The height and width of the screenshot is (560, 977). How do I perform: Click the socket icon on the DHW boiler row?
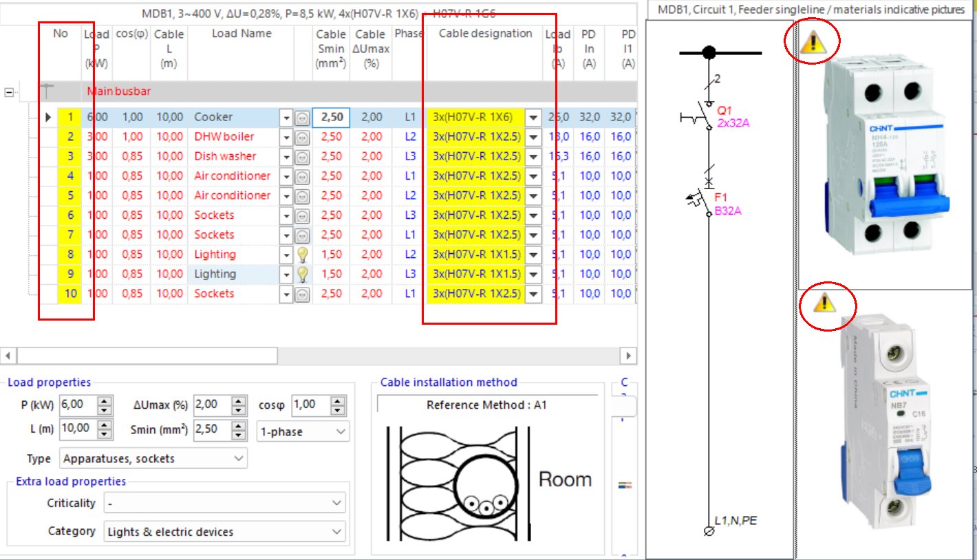[303, 136]
